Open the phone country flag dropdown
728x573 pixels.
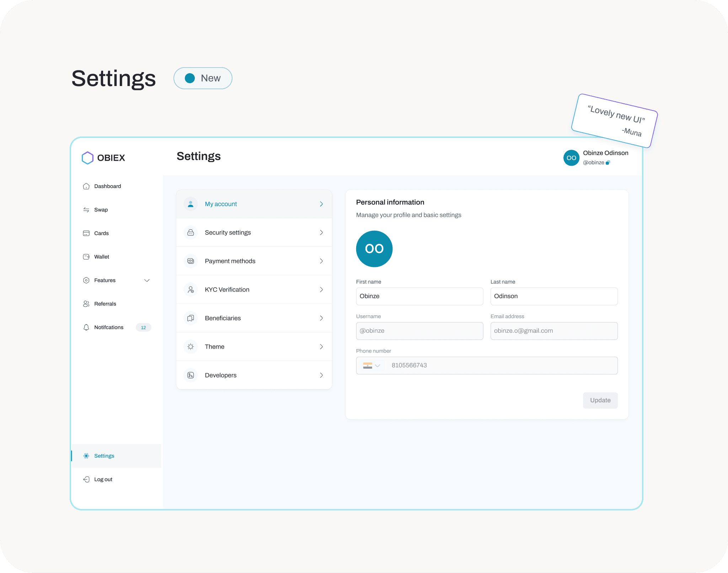pyautogui.click(x=371, y=365)
